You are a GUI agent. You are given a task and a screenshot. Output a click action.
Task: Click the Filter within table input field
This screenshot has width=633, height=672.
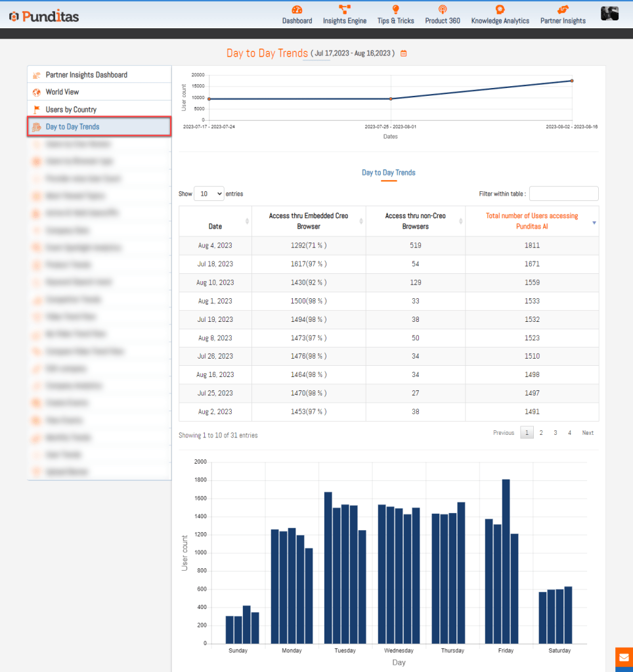point(563,194)
